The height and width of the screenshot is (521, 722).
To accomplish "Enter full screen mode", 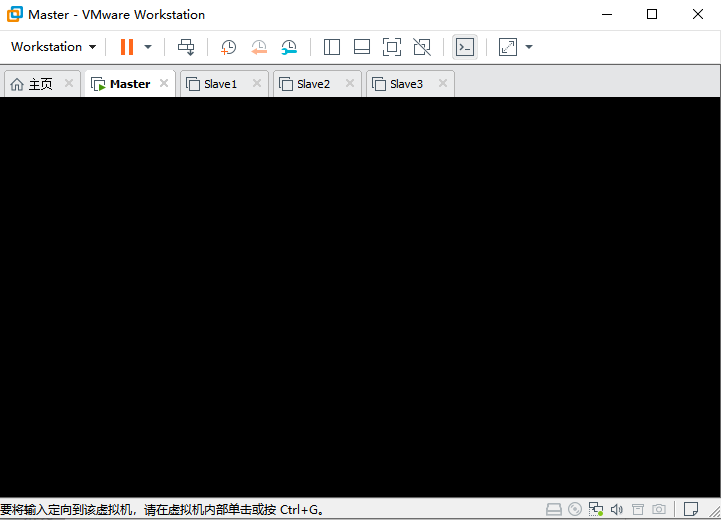I will tap(392, 47).
